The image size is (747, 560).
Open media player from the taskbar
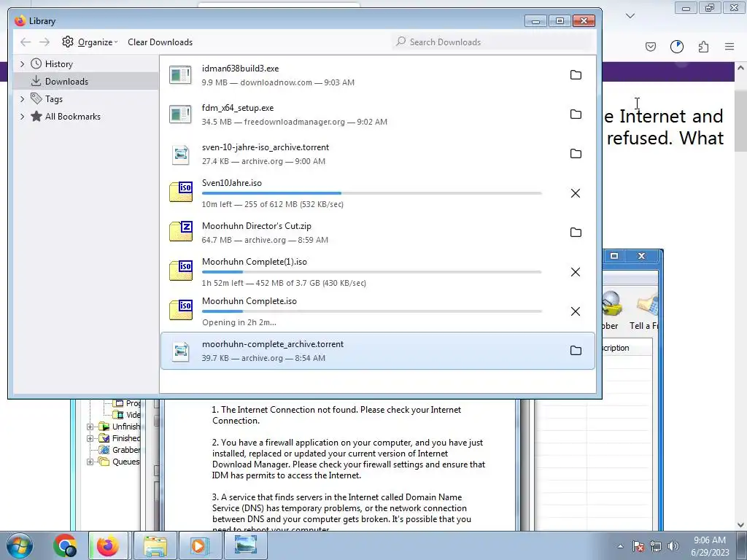coord(199,545)
